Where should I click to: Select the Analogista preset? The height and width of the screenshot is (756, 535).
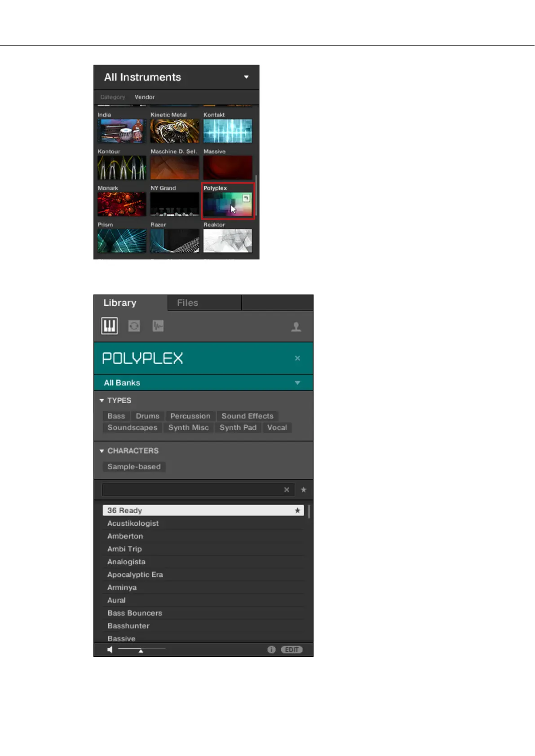[x=203, y=562]
